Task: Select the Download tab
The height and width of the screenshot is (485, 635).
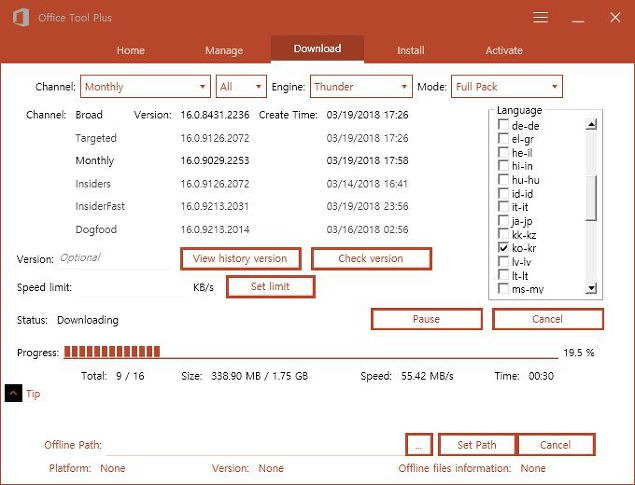Action: [318, 49]
